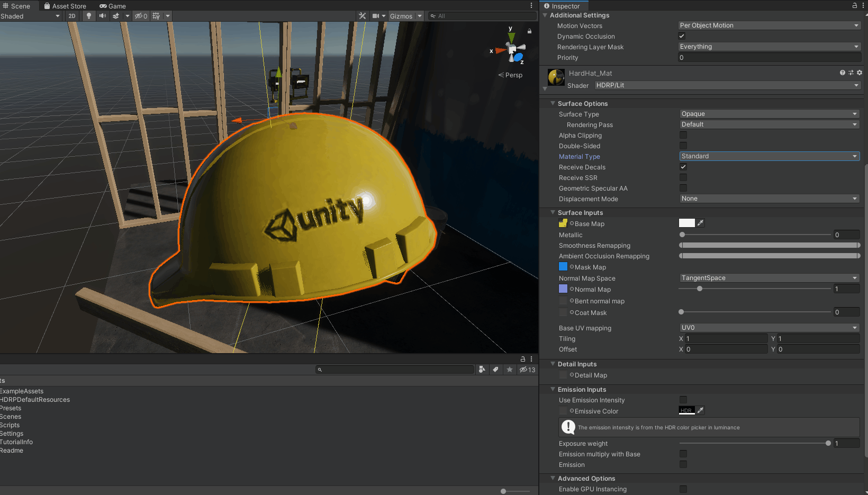Open the Normal Map Space dropdown
868x495 pixels.
[770, 278]
